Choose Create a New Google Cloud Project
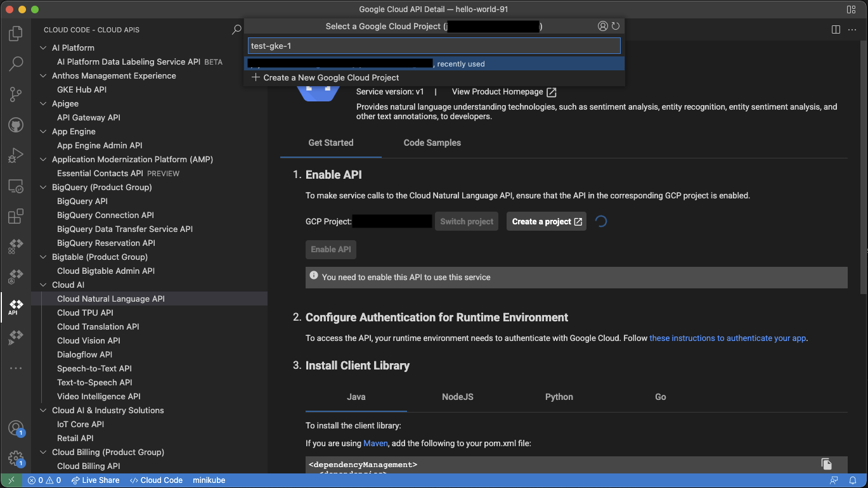Screen dimensions: 868x488 tap(434, 77)
